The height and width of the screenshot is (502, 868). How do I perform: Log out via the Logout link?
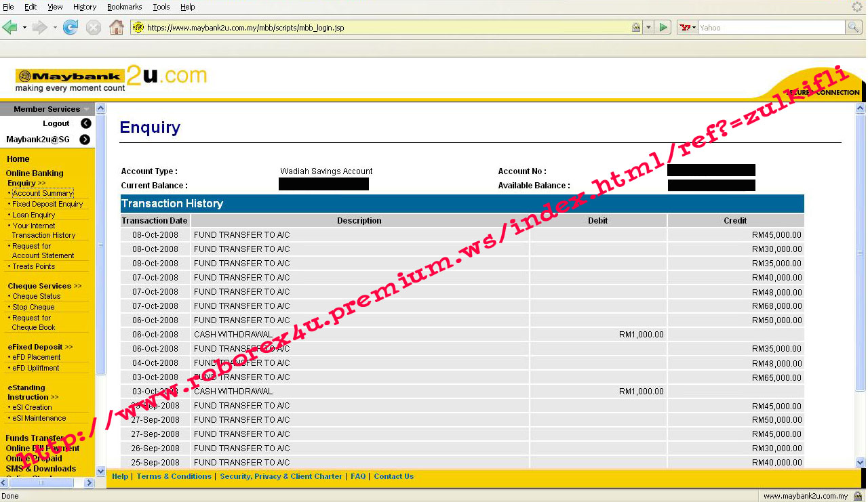(56, 123)
